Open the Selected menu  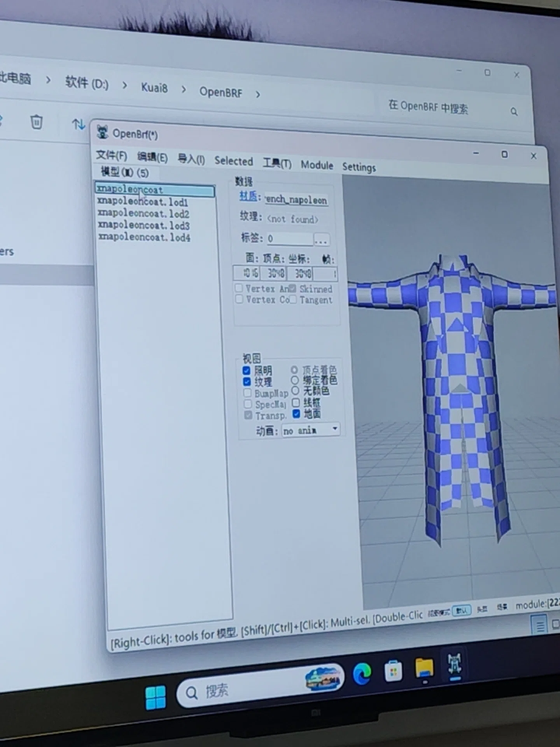(233, 161)
